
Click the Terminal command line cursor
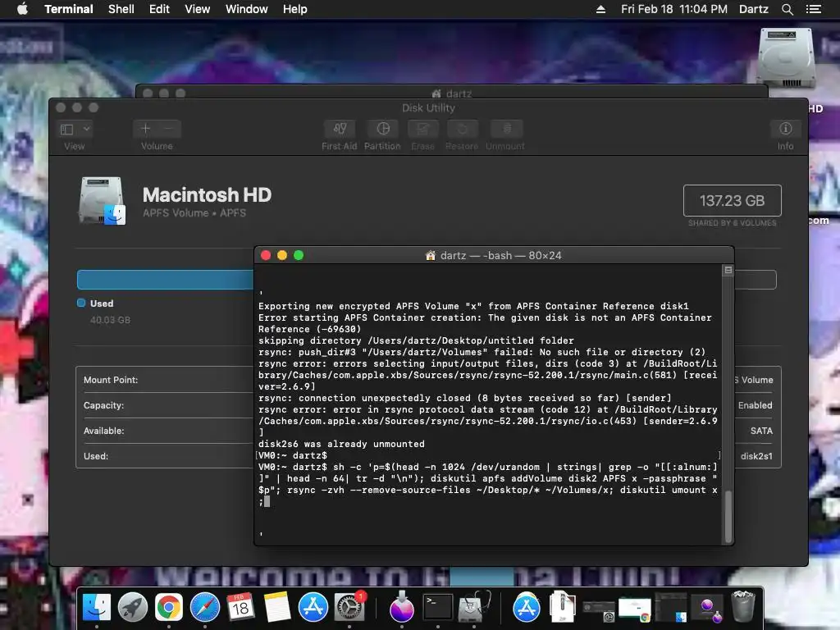click(x=267, y=501)
